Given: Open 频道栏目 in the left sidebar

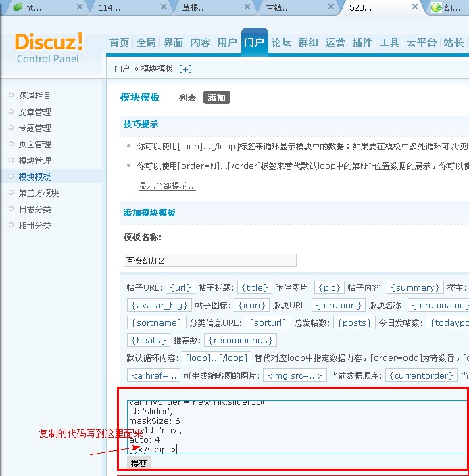Looking at the screenshot, I should [x=34, y=95].
